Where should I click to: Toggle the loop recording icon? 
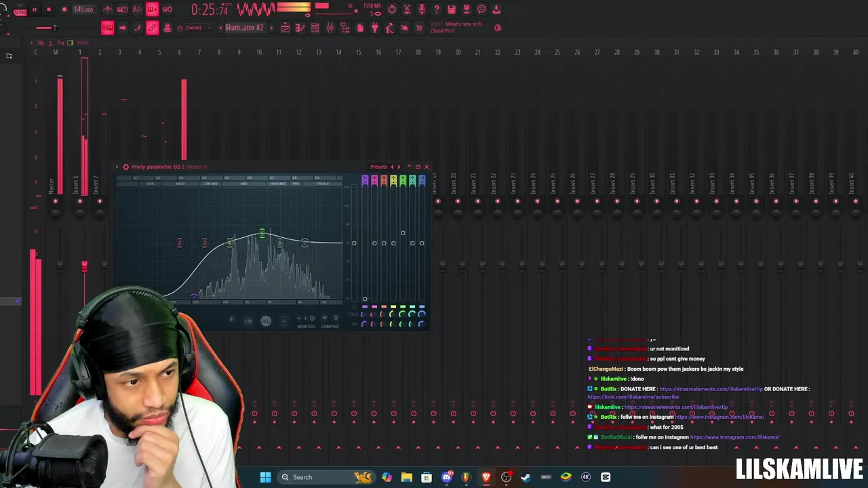[167, 9]
